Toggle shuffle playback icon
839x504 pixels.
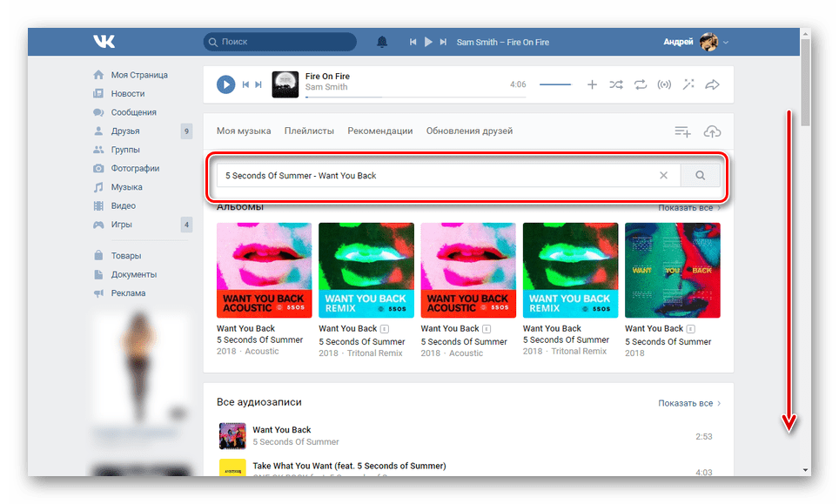pos(616,84)
